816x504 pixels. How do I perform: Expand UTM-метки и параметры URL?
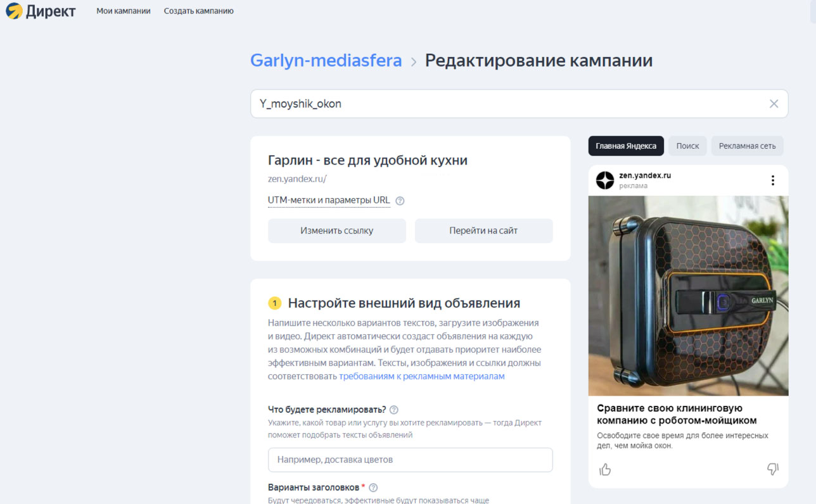[x=329, y=201]
